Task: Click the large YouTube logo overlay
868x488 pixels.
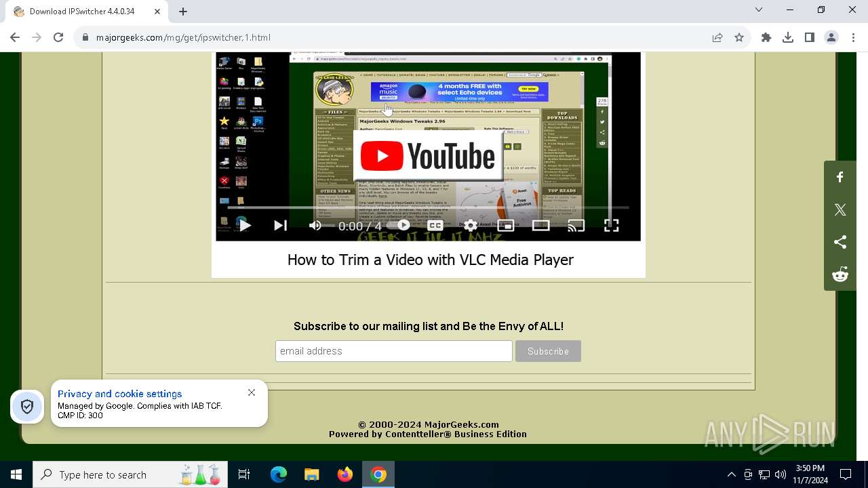Action: (428, 157)
